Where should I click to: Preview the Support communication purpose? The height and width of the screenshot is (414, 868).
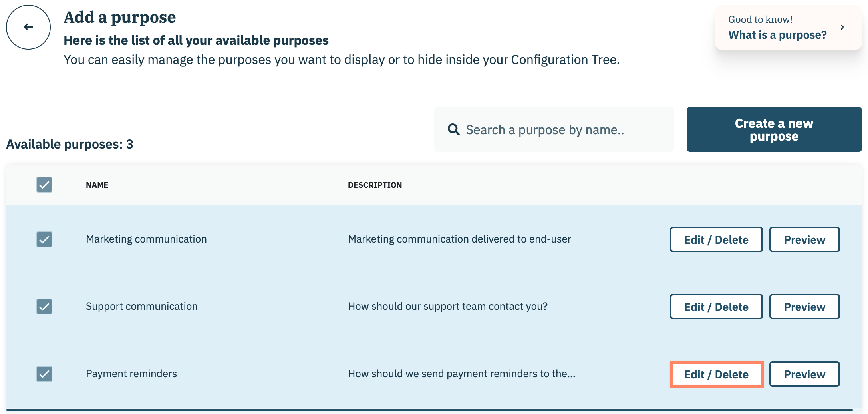tap(804, 307)
